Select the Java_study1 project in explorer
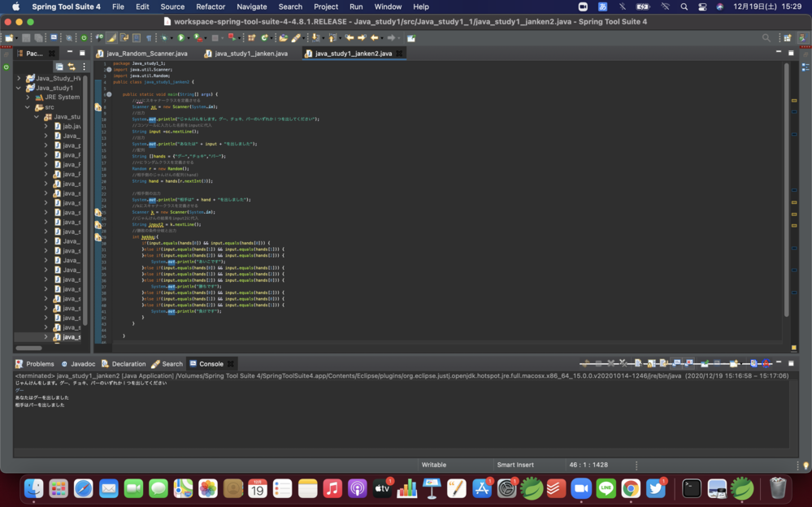Viewport: 812px width, 507px height. click(54, 88)
